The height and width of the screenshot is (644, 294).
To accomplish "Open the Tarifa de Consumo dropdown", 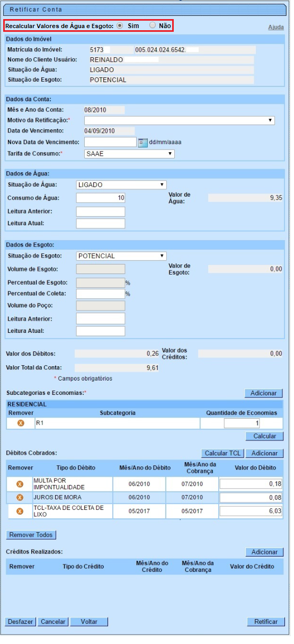I will pos(129,154).
